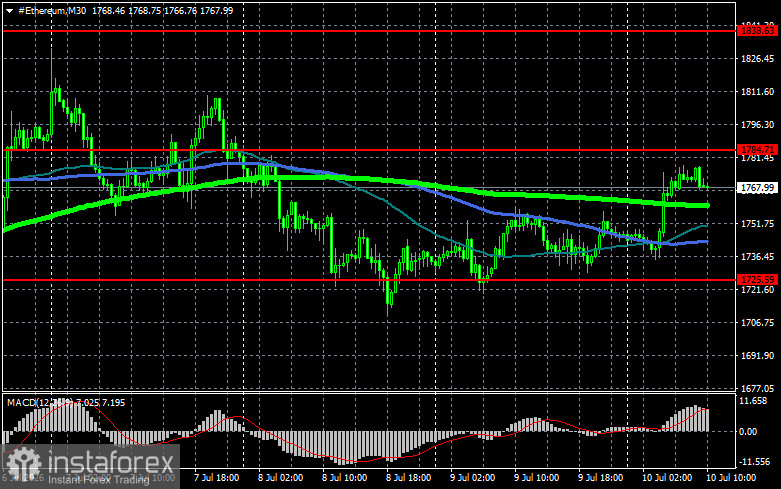Click the 8 Jul 18:00 time label
781x489 pixels.
point(408,478)
